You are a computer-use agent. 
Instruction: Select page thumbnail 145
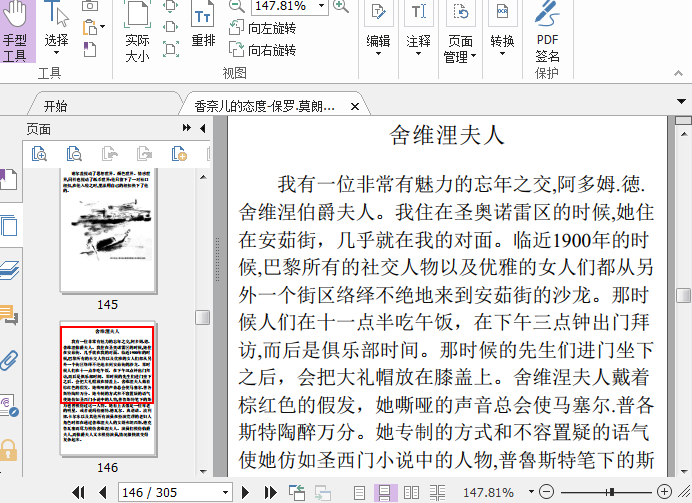pos(108,230)
